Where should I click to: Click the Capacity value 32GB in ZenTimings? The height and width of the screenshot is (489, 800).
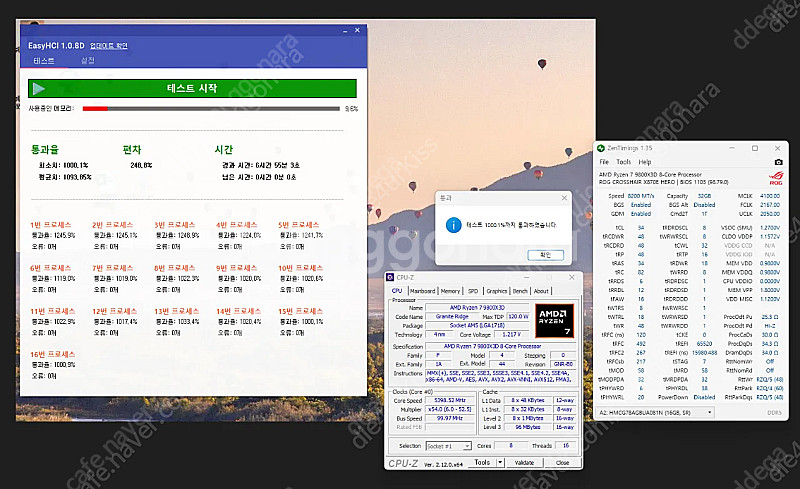point(704,196)
